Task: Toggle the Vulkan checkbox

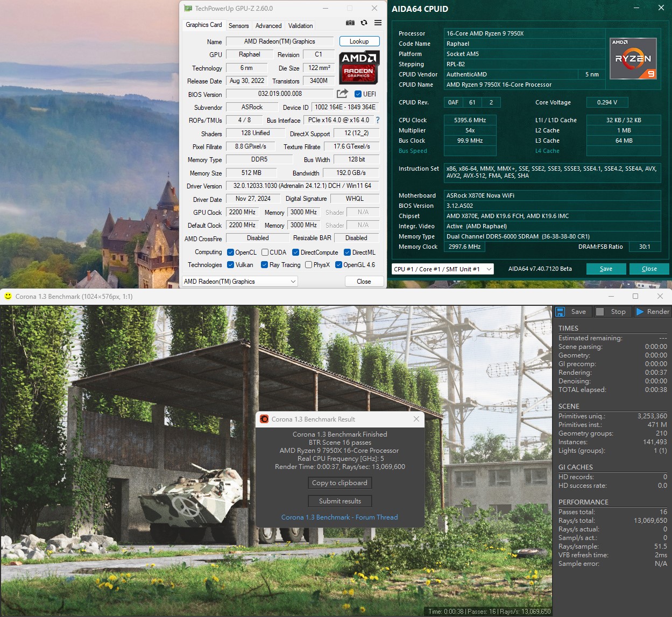Action: 230,265
